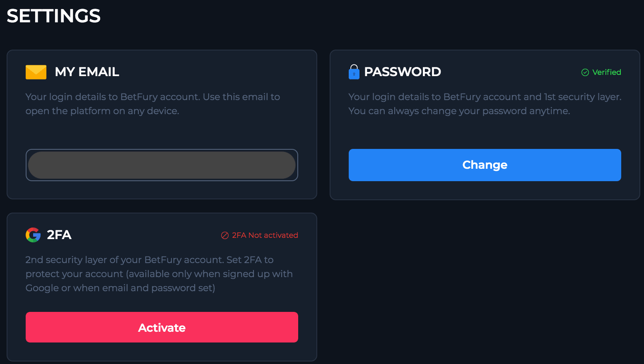The height and width of the screenshot is (364, 644).
Task: Click inside the email input field
Action: pyautogui.click(x=162, y=165)
